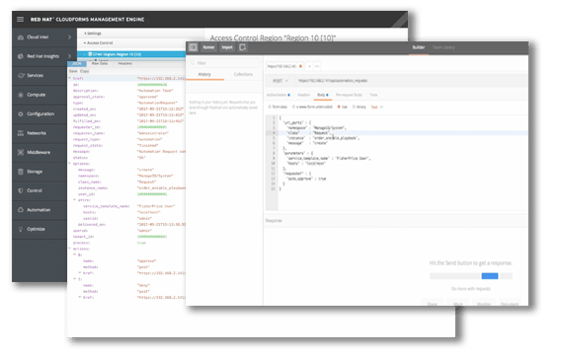Click Configuration gear sidebar icon
This screenshot has width=563, height=361.
pyautogui.click(x=20, y=114)
